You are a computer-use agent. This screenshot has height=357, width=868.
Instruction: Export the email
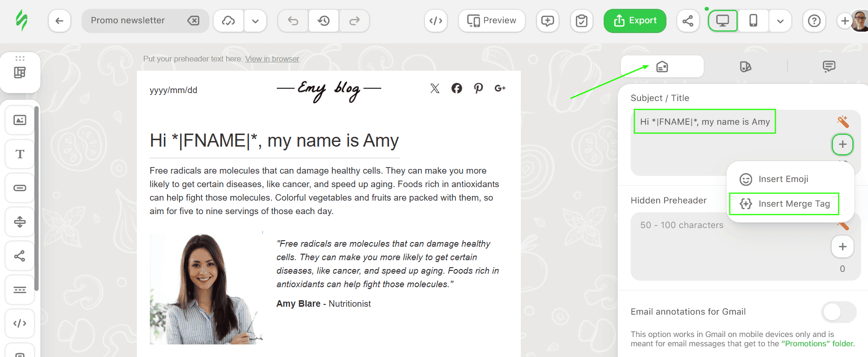pyautogui.click(x=635, y=20)
